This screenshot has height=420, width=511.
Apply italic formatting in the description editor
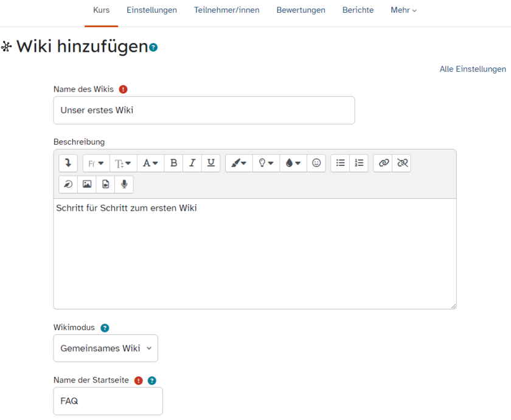pyautogui.click(x=192, y=163)
